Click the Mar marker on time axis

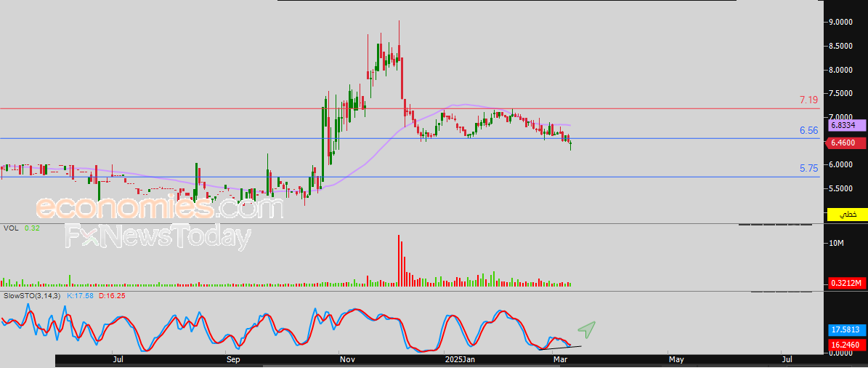click(560, 359)
